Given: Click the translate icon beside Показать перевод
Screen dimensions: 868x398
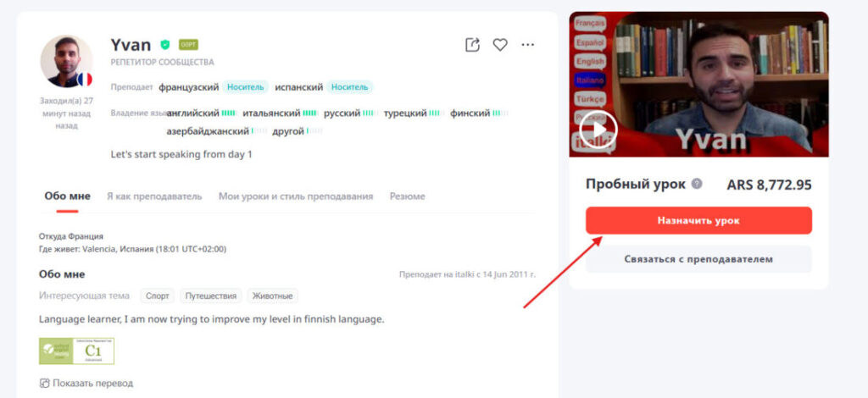Looking at the screenshot, I should pyautogui.click(x=44, y=383).
